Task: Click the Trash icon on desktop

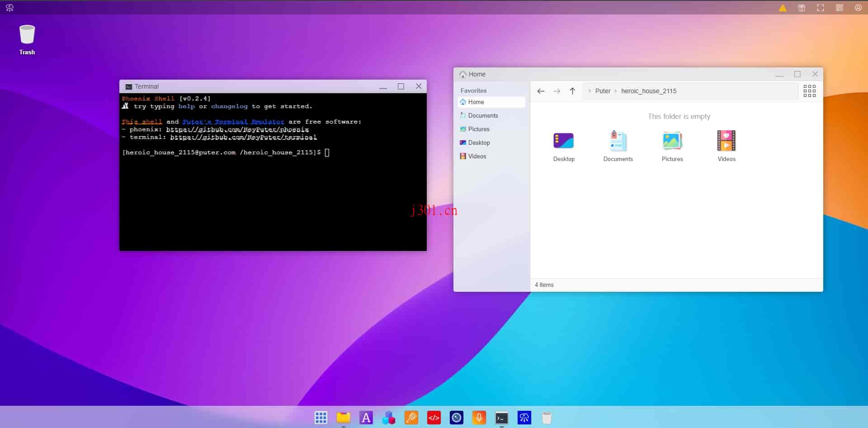Action: [x=27, y=40]
